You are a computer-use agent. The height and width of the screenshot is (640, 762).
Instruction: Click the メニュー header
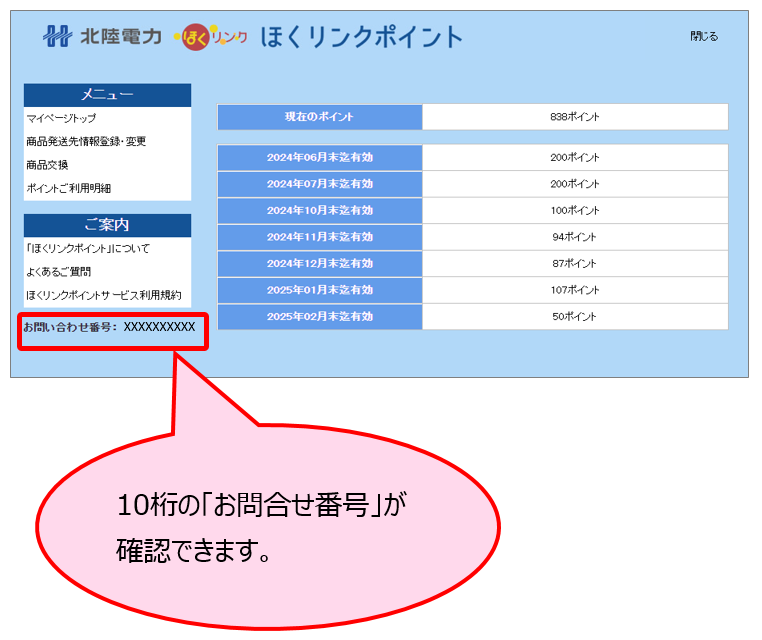pyautogui.click(x=107, y=95)
